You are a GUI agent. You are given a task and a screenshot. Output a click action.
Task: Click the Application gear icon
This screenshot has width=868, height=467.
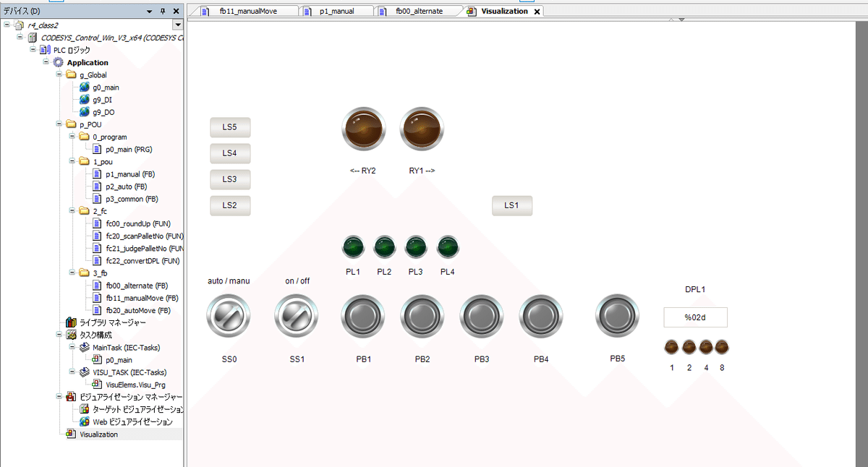coord(59,62)
